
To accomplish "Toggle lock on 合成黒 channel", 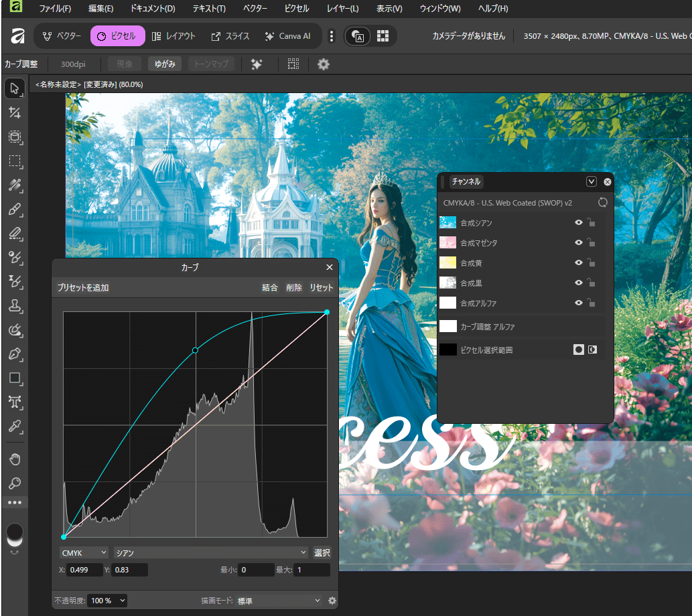I will pos(592,283).
